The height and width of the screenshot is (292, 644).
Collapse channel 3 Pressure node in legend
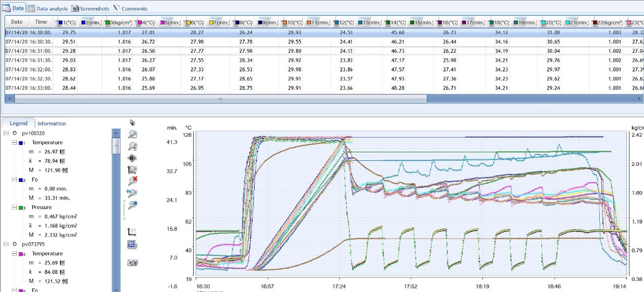[15, 208]
